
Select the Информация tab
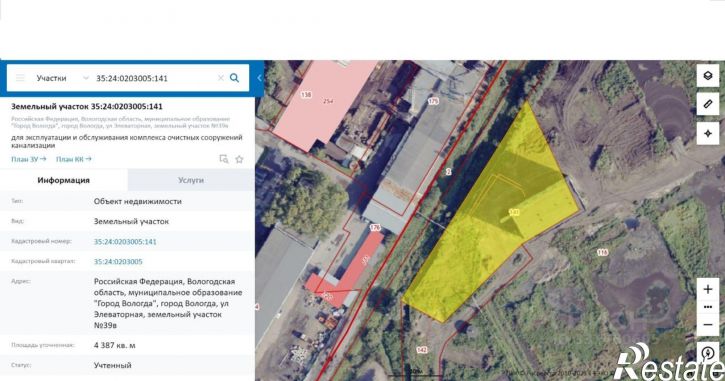(64, 180)
